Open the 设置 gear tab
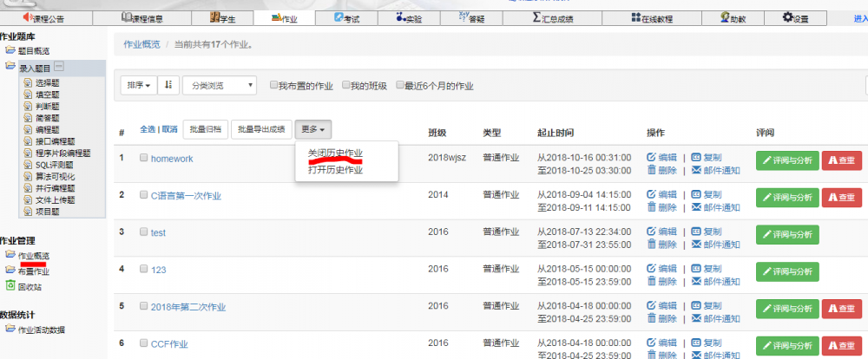Viewport: 868px width, 359px height. [795, 18]
